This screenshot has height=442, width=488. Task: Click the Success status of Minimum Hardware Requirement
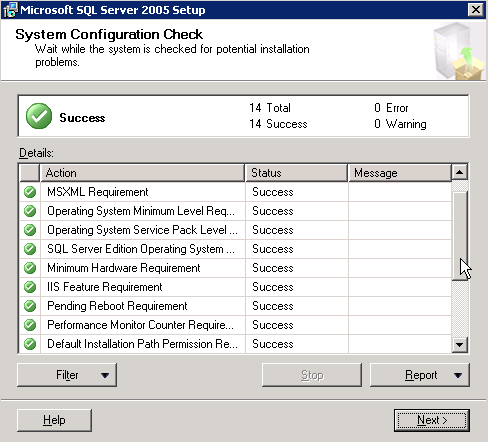[273, 268]
